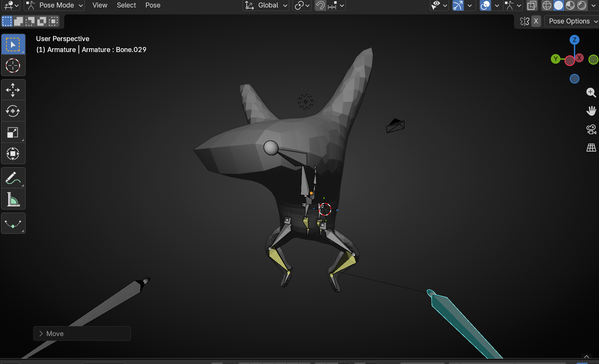Screen dimensions: 599x364
Task: Select the Transform tool
Action: tap(13, 154)
